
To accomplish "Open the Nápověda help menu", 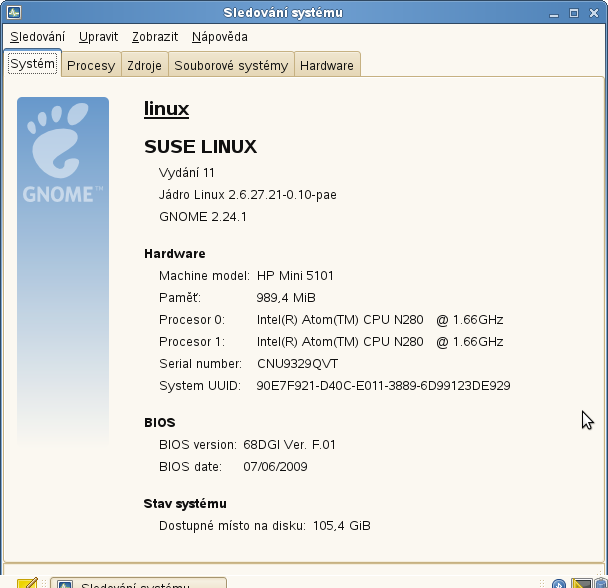I will 220,37.
